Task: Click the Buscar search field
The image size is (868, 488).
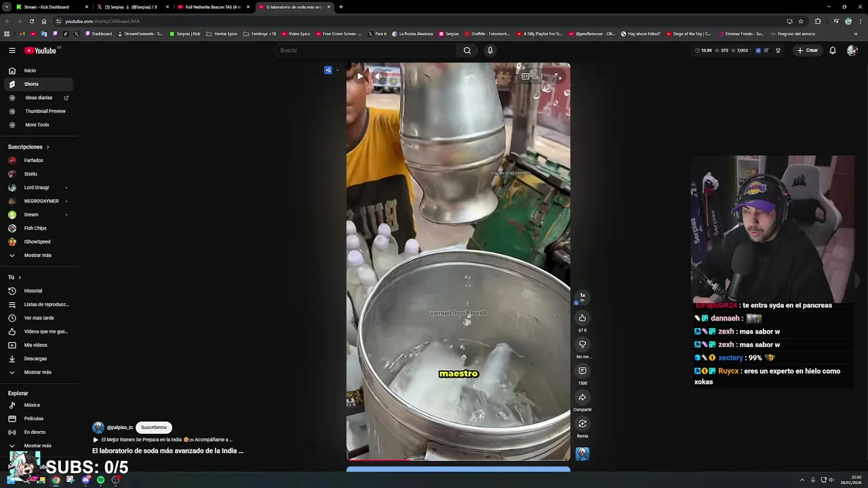Action: [366, 50]
